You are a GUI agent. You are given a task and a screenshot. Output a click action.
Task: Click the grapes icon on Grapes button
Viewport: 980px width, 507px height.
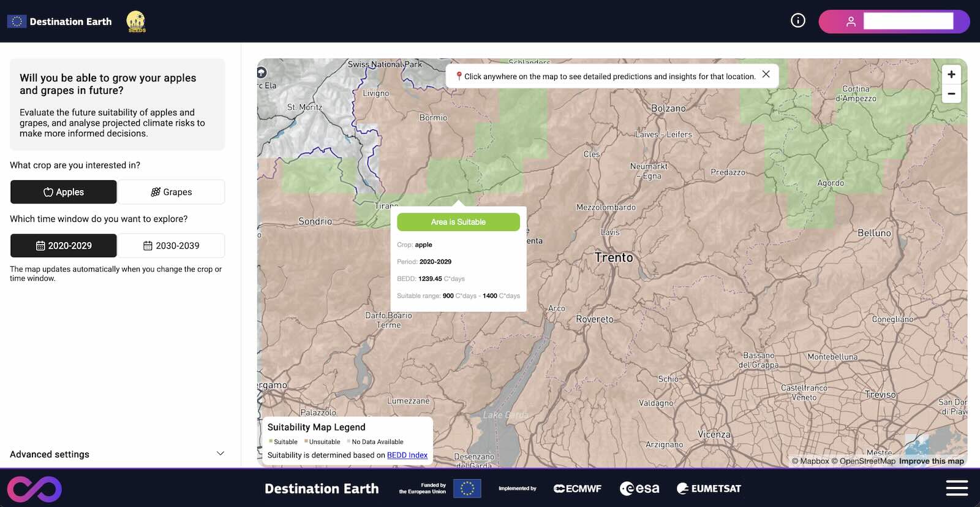[156, 192]
